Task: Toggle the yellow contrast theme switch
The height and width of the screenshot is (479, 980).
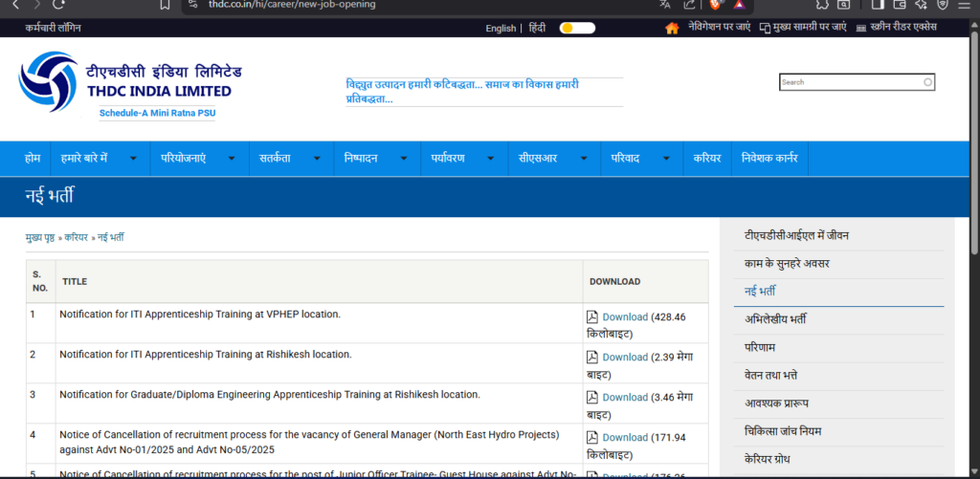Action: (x=577, y=28)
